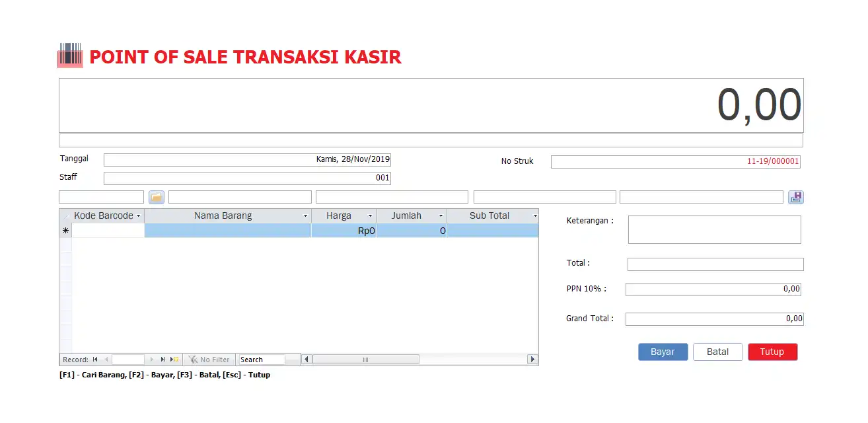Click the barcode entry field left of folder icon
Screen dimensions: 868x423
(x=101, y=197)
